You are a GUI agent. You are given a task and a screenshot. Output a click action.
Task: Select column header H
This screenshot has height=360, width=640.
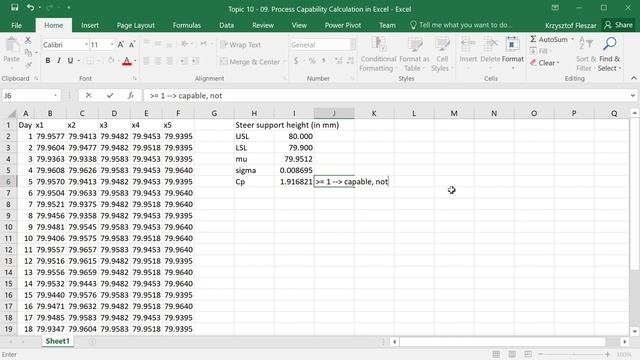tap(254, 113)
